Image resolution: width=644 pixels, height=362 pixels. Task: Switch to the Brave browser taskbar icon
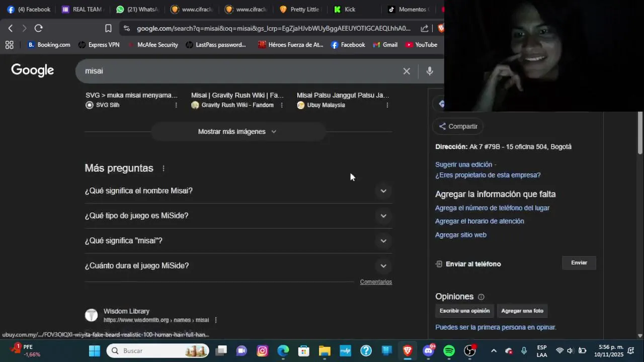pyautogui.click(x=408, y=350)
